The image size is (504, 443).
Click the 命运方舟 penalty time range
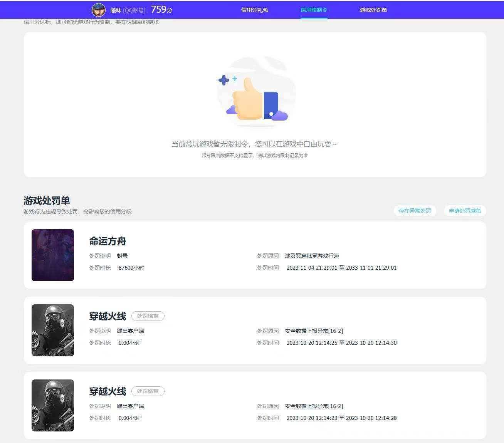[341, 268]
